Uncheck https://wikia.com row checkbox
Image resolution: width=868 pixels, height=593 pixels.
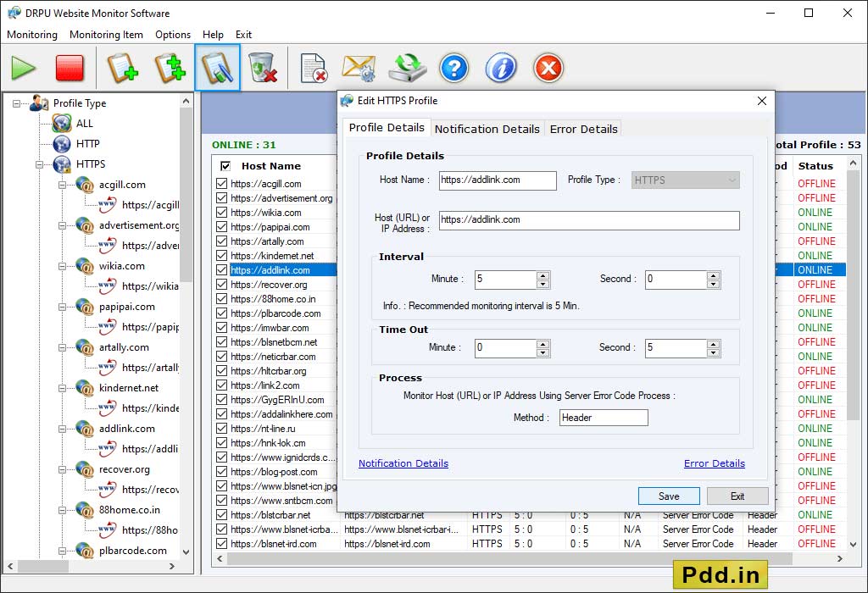pyautogui.click(x=222, y=212)
